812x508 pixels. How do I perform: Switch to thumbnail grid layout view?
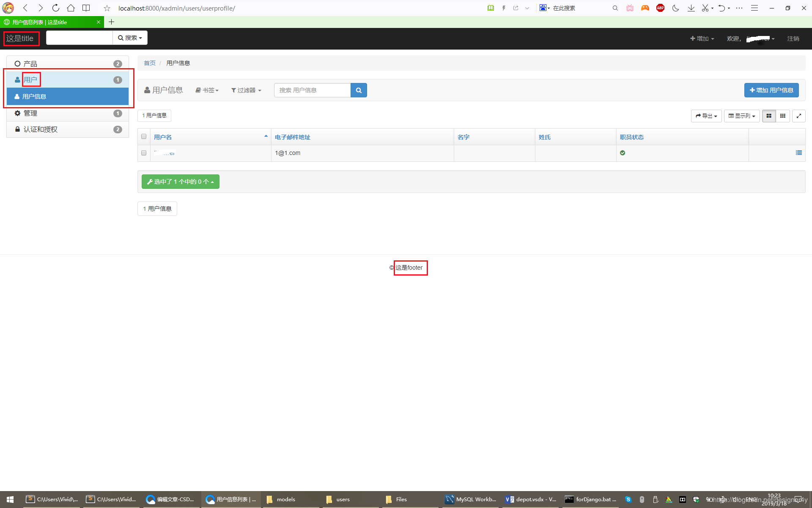pos(768,116)
